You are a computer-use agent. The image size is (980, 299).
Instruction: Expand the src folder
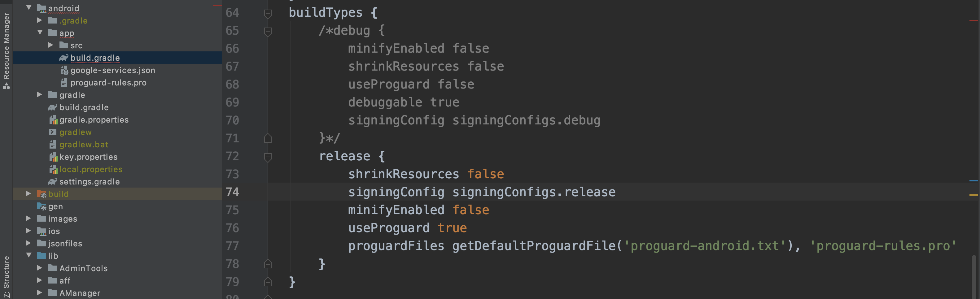(x=51, y=45)
